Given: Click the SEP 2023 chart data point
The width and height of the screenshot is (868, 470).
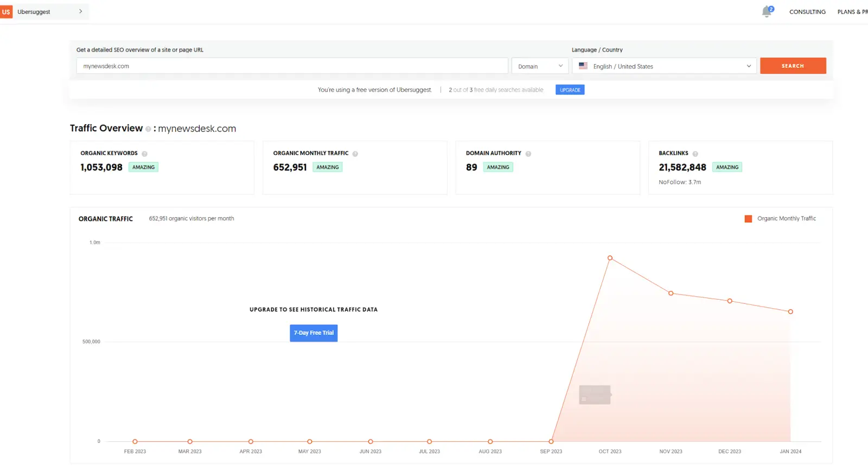Looking at the screenshot, I should tap(551, 442).
